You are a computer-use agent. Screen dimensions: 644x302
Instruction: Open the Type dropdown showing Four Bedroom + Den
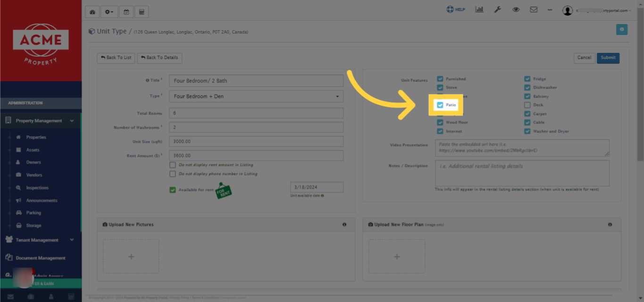pos(256,96)
